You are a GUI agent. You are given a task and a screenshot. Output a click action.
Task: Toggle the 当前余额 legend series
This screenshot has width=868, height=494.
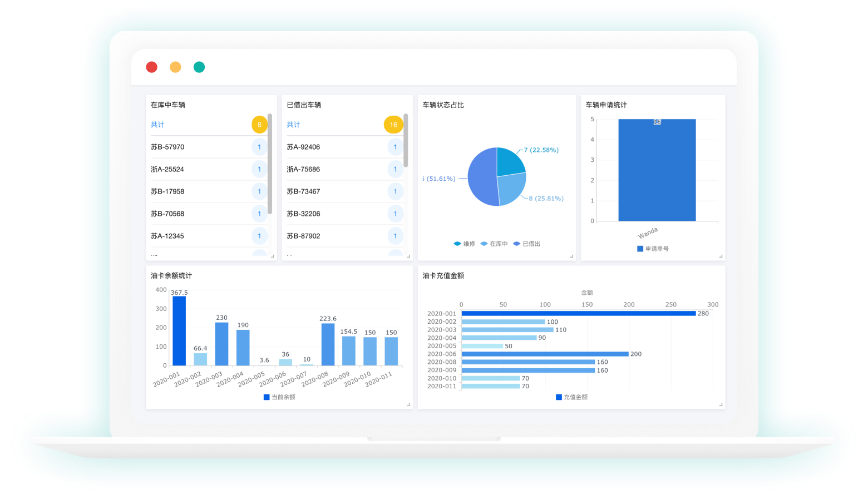tap(279, 397)
